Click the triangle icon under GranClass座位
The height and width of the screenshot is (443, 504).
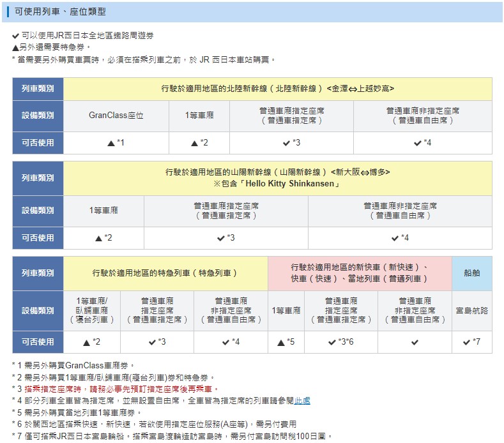tap(111, 143)
